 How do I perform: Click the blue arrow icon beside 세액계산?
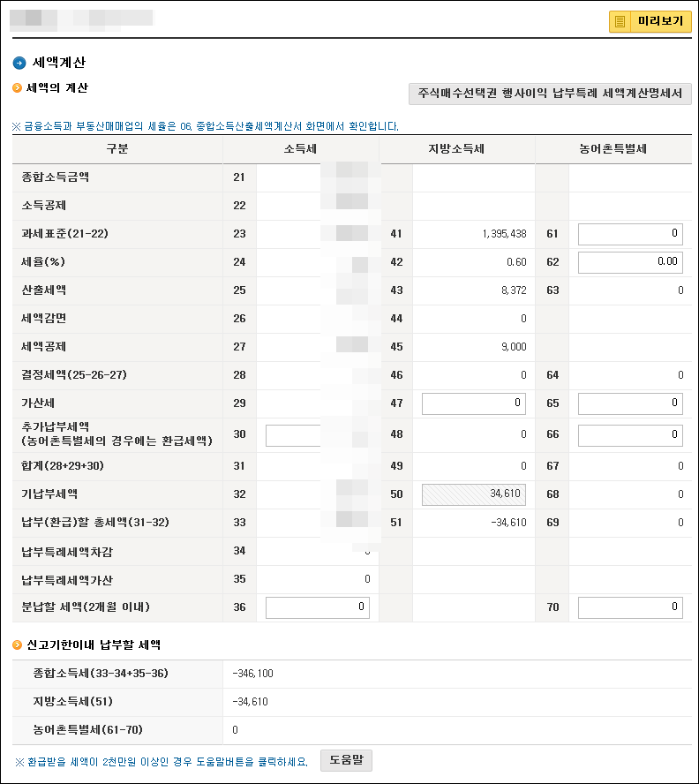point(19,63)
